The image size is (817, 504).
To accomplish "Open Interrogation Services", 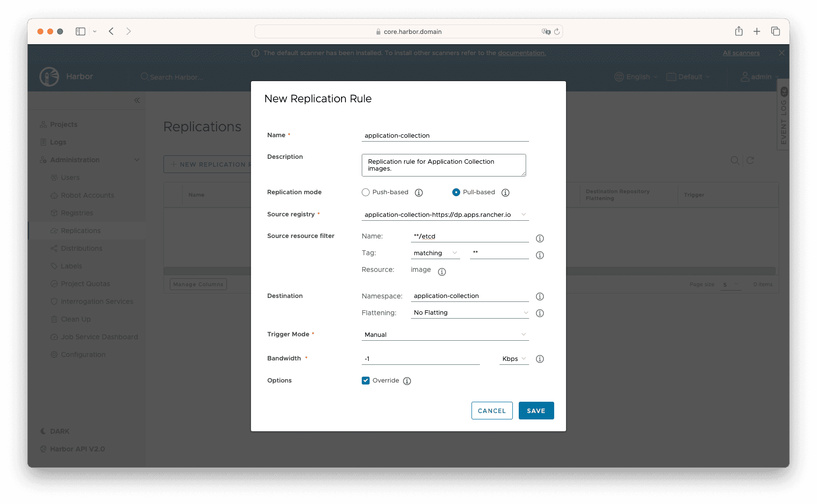I will pos(96,301).
